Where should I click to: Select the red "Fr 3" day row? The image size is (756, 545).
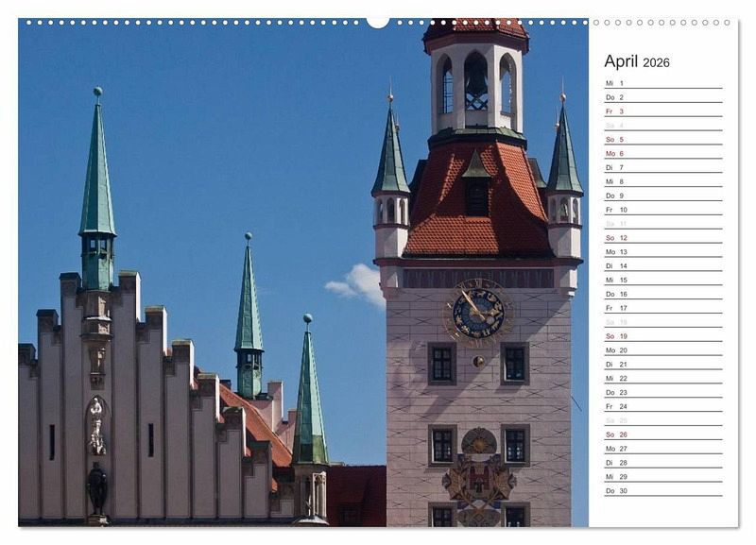[663, 111]
